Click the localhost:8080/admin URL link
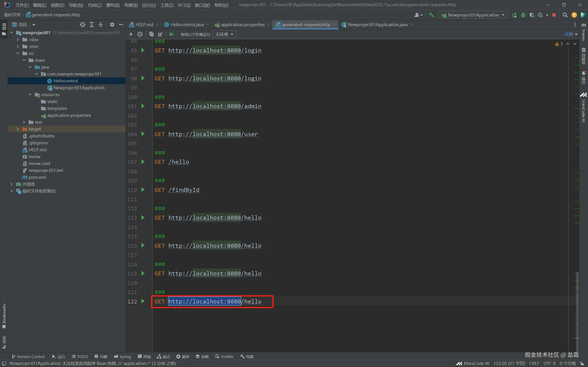This screenshot has height=367, width=588. click(215, 106)
